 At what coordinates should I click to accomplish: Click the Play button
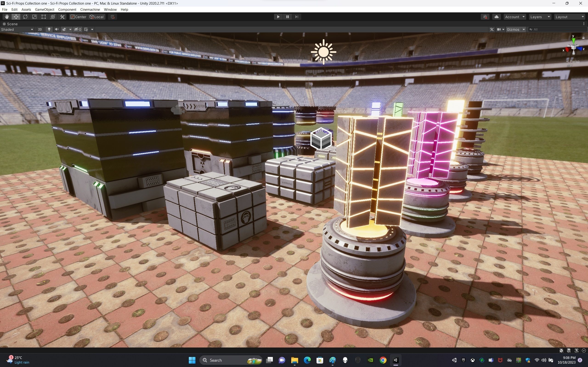coord(278,17)
